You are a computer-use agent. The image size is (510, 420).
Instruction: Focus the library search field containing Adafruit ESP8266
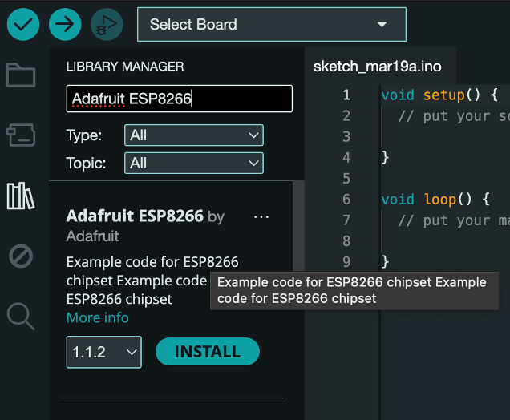tap(179, 99)
